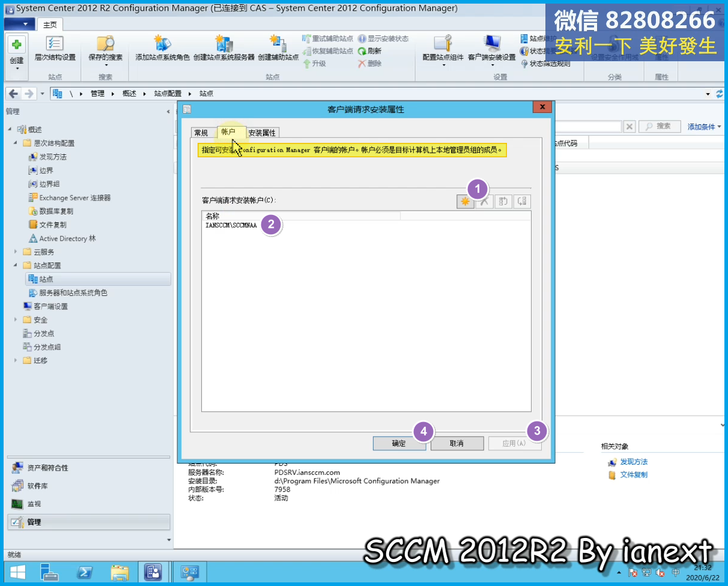This screenshot has height=586, width=728.
Task: Expand the 迁移 tree node
Action: tap(16, 360)
